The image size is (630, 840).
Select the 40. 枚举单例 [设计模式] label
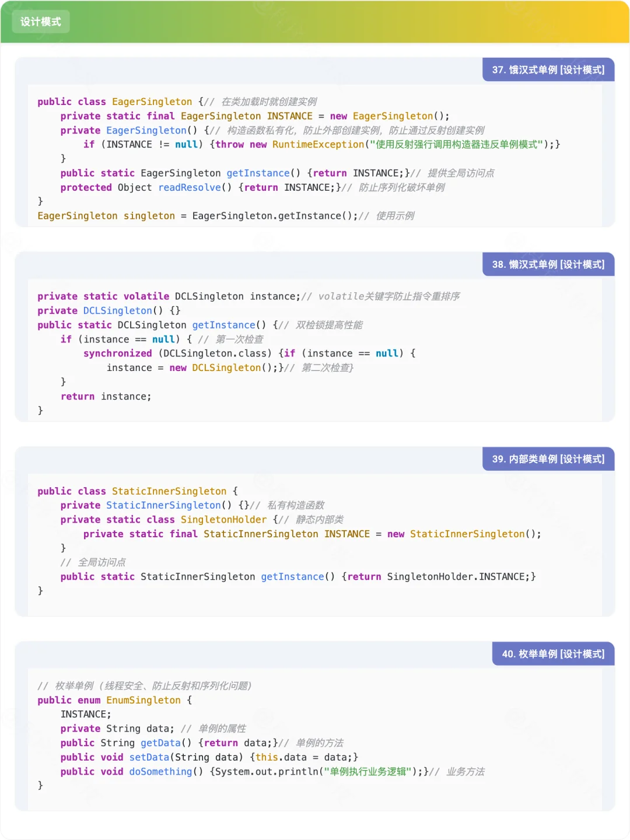[554, 654]
